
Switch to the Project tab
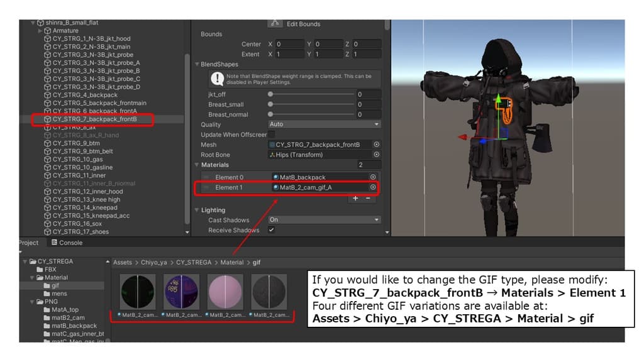(29, 243)
